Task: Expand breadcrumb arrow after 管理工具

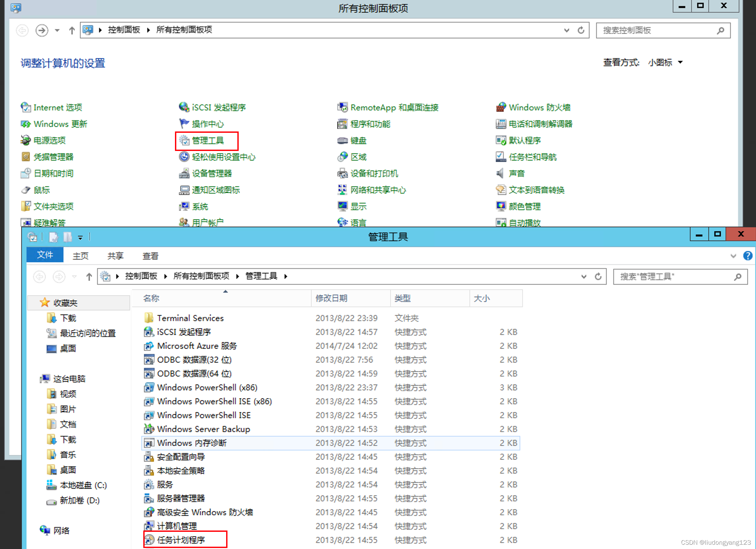Action: coord(286,276)
